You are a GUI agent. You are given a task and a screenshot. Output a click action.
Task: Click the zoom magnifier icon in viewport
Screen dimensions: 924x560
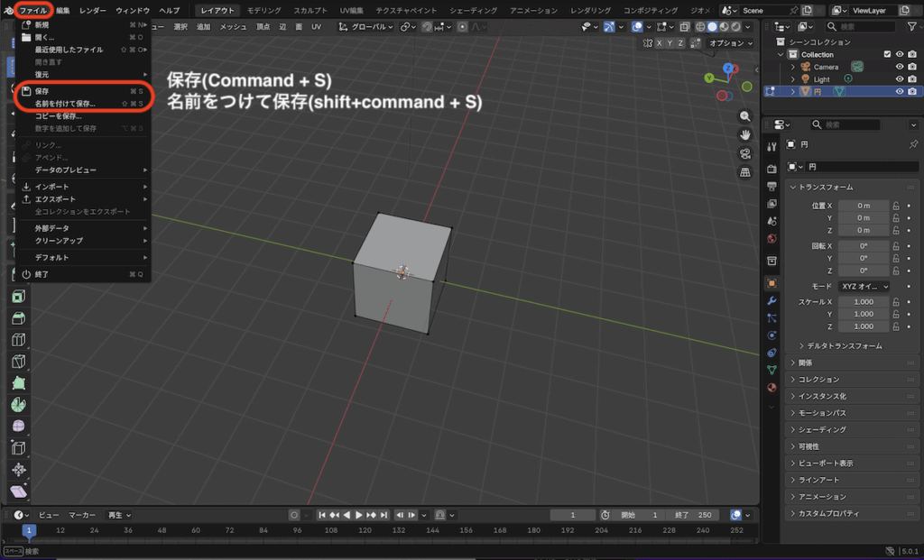[745, 116]
